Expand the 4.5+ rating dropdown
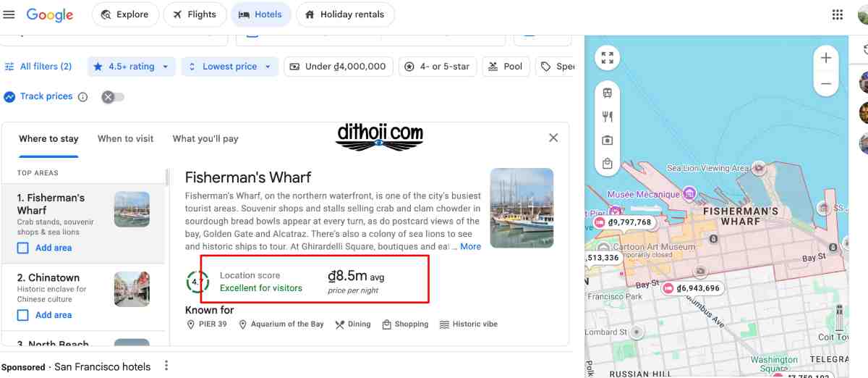Viewport: 868px width, 378px height. 132,67
